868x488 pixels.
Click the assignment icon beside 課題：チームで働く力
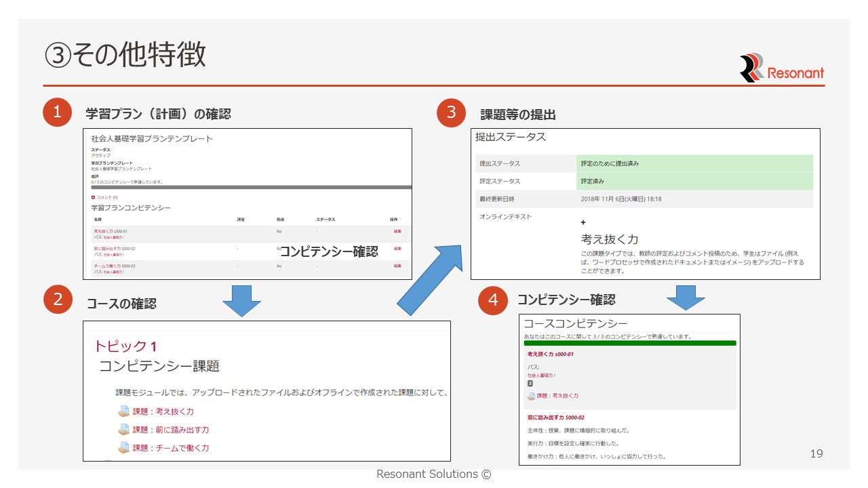[x=123, y=447]
